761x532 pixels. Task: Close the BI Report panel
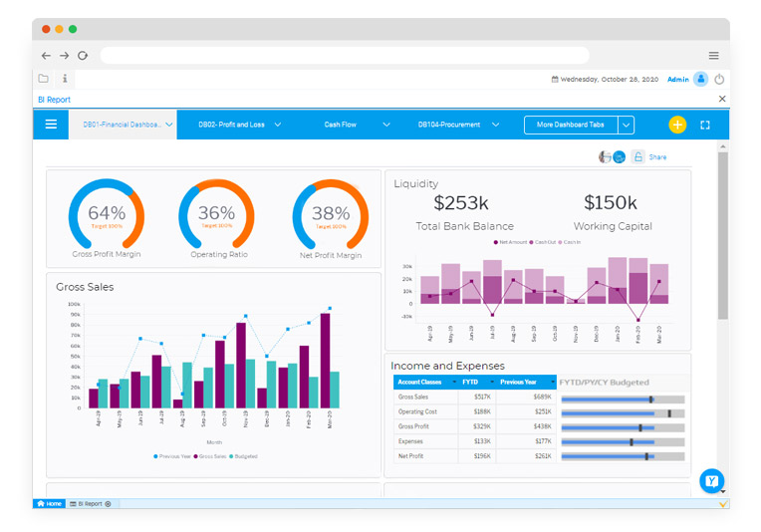tap(722, 100)
